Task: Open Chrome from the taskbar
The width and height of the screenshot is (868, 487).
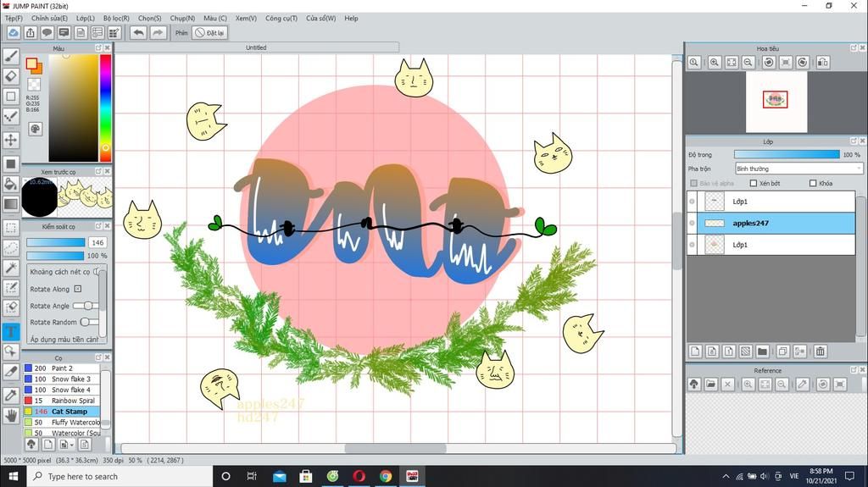Action: 386,476
